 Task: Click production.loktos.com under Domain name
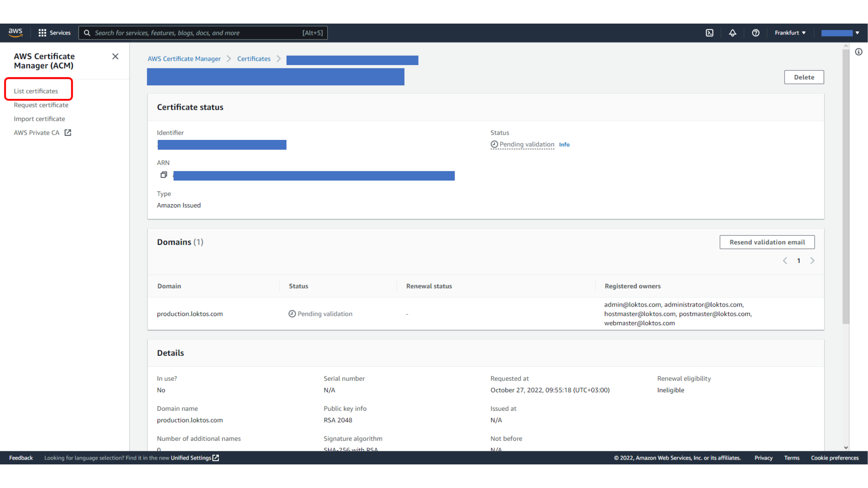coord(190,420)
